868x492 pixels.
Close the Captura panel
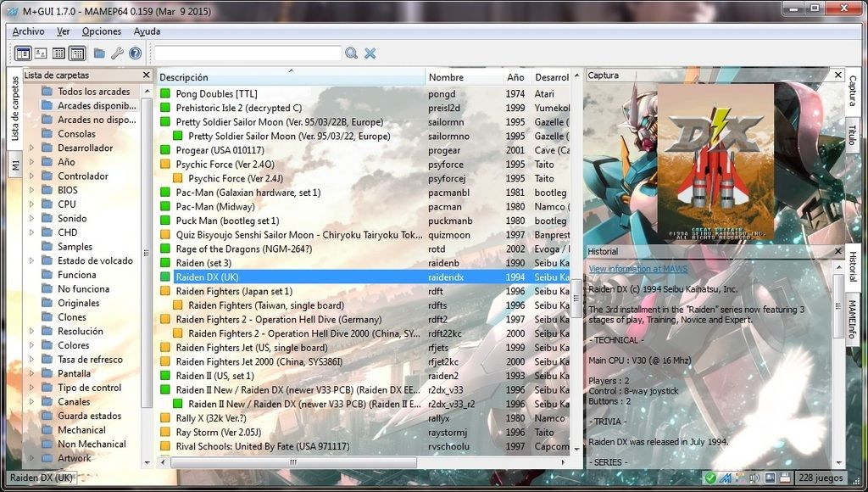pyautogui.click(x=838, y=75)
